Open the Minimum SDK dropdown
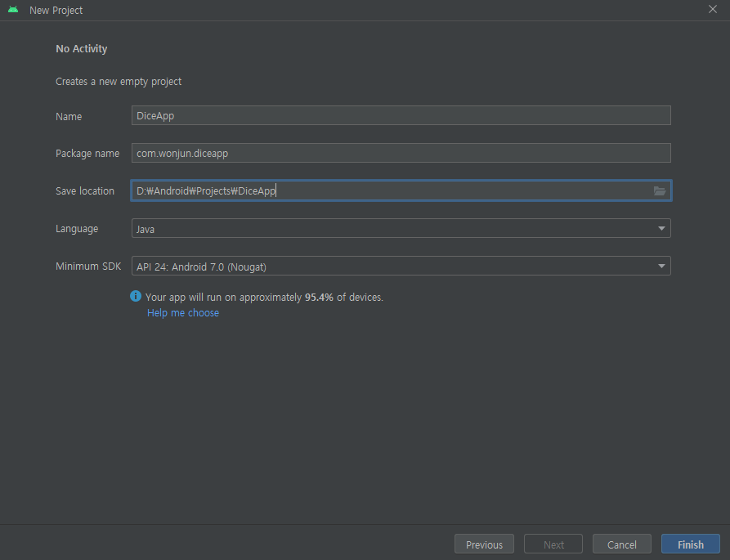Screen dimensions: 730x560 pos(661,267)
